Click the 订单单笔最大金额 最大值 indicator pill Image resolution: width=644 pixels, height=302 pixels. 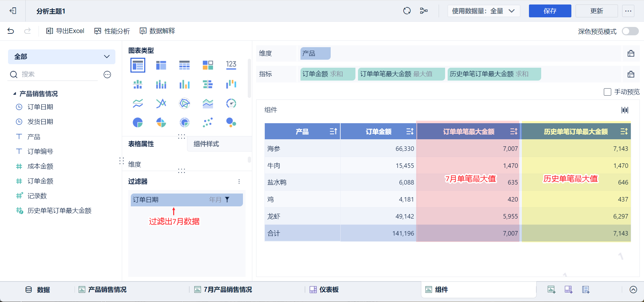[401, 74]
